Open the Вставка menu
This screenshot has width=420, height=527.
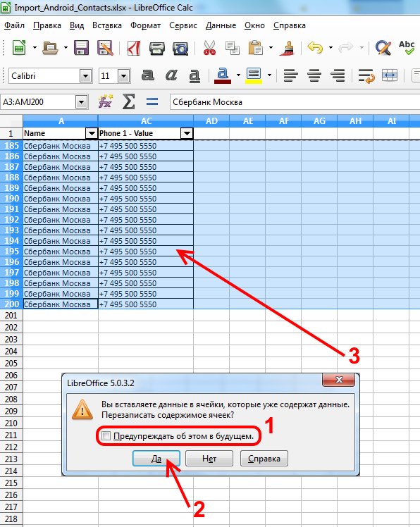click(107, 25)
